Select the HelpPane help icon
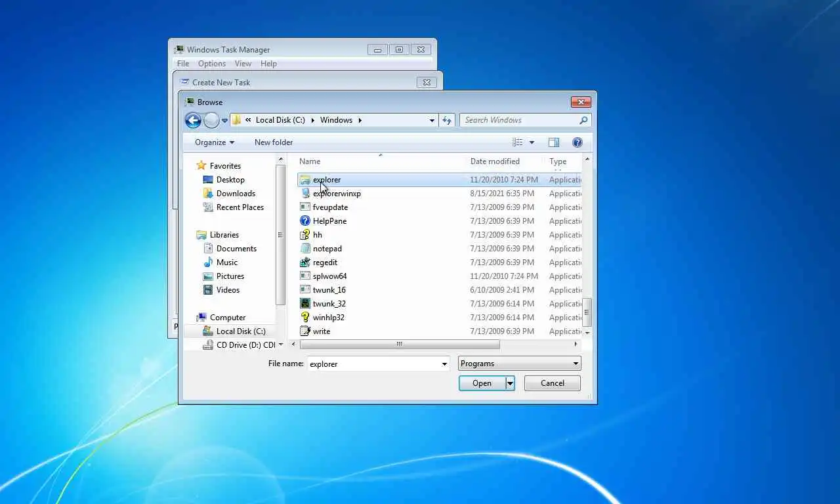Image resolution: width=840 pixels, height=504 pixels. point(305,221)
